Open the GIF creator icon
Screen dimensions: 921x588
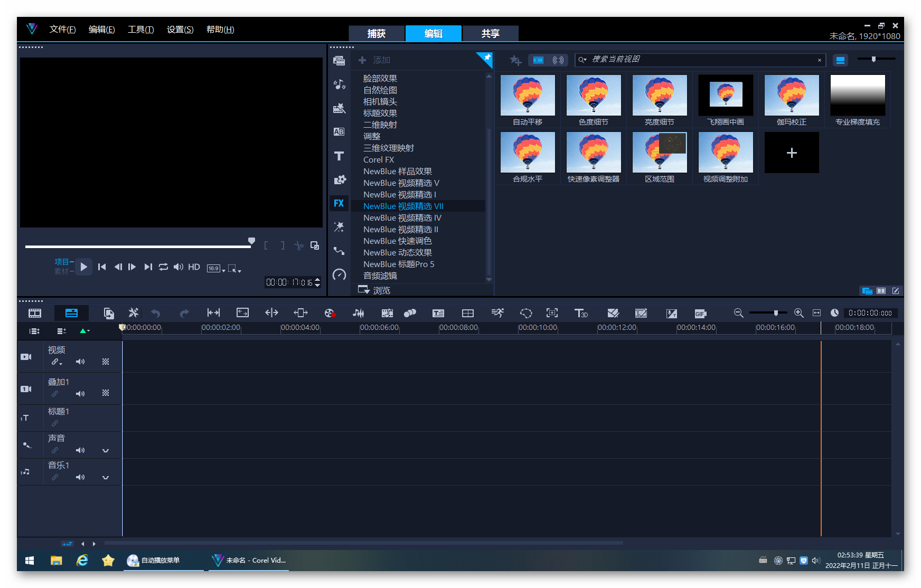(700, 314)
